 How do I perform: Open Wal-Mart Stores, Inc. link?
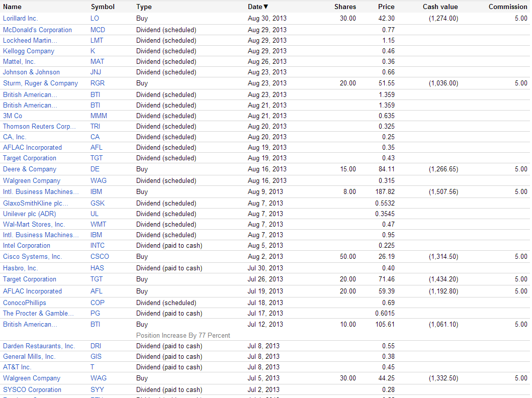click(34, 224)
